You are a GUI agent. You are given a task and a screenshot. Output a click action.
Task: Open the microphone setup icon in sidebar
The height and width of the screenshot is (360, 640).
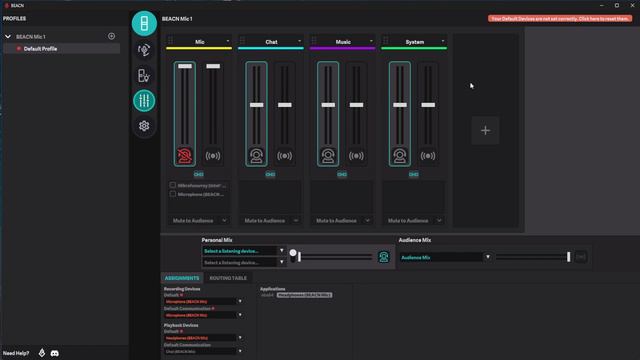pos(144,50)
